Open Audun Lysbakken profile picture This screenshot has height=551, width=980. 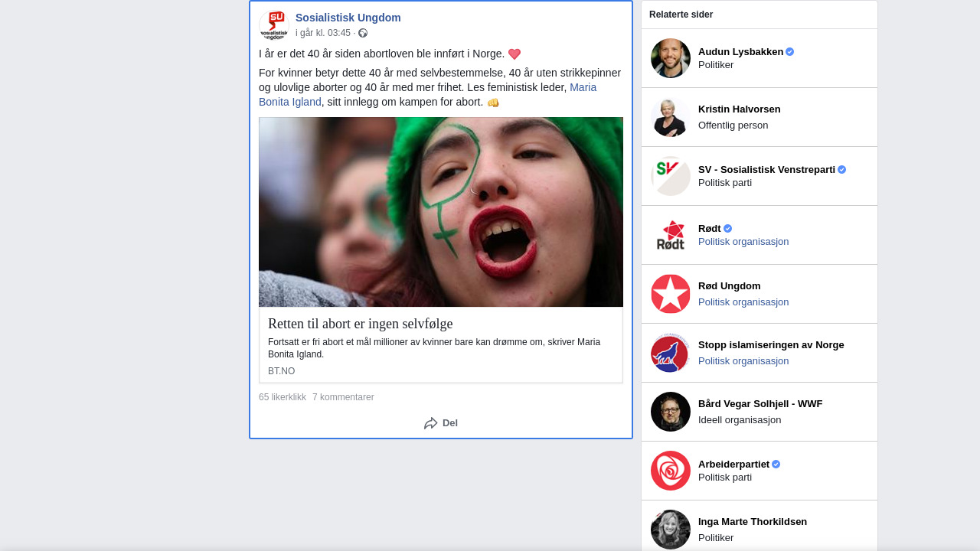tap(671, 58)
